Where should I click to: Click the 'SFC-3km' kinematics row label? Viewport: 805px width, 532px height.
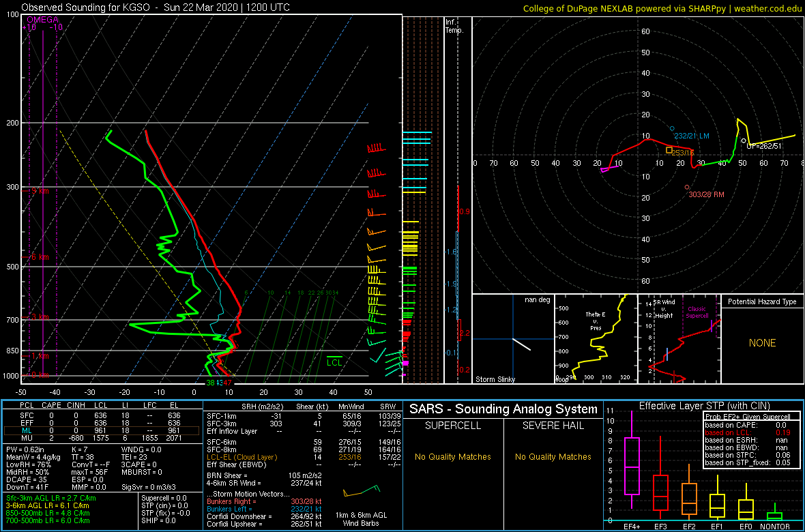[x=221, y=424]
